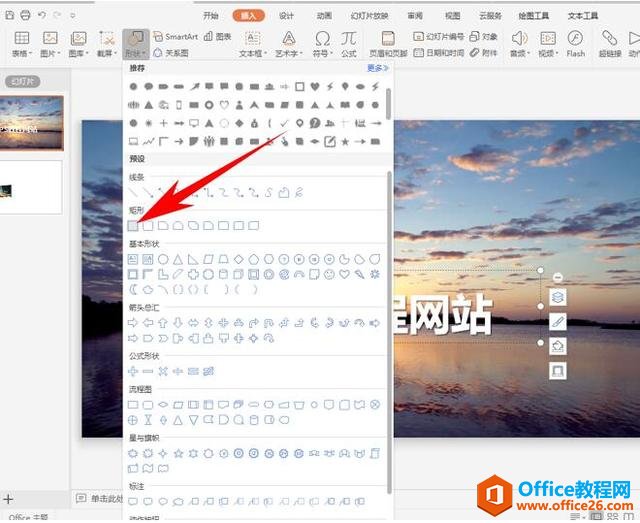This screenshot has height=523, width=640.
Task: Choose the scribble line shape in 线条
Action: 299,192
